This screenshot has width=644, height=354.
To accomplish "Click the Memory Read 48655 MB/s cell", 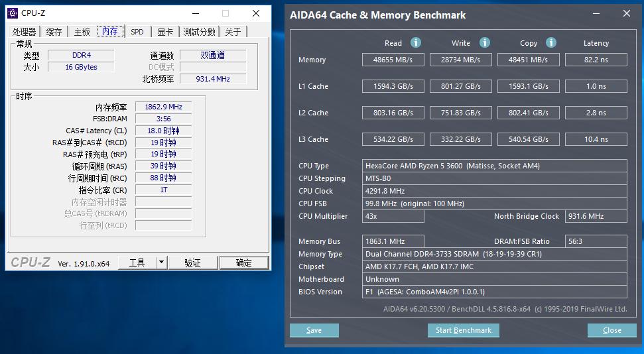I will [x=393, y=60].
